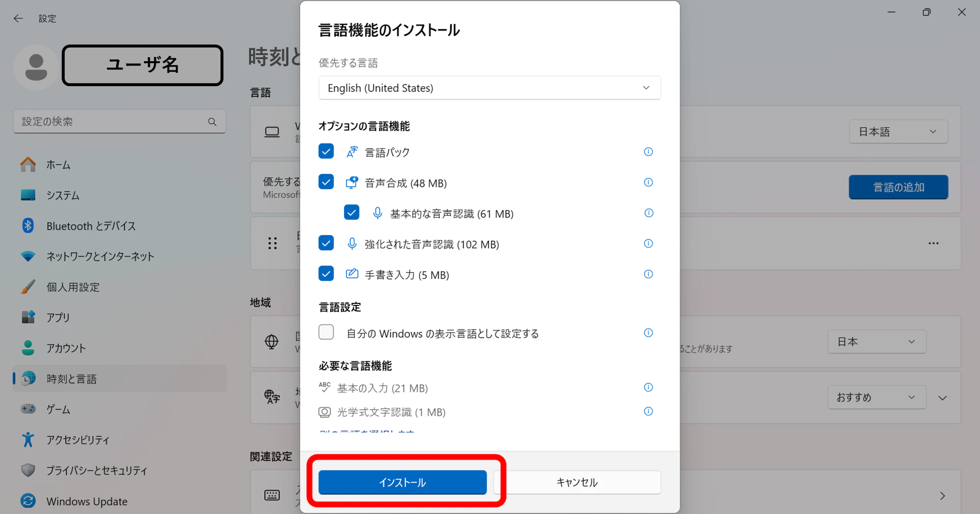This screenshot has width=980, height=514.
Task: Click the info icon for 音声合成 (48 MB)
Action: point(648,183)
